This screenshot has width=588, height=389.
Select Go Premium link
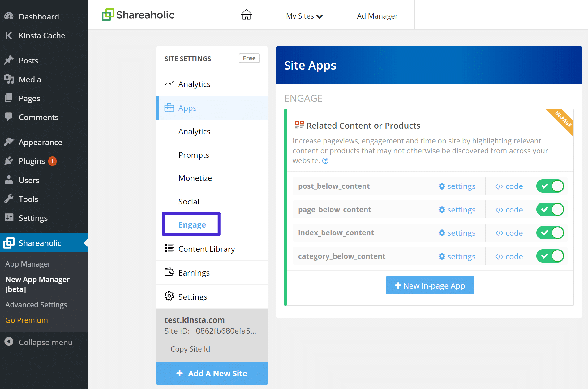[26, 320]
